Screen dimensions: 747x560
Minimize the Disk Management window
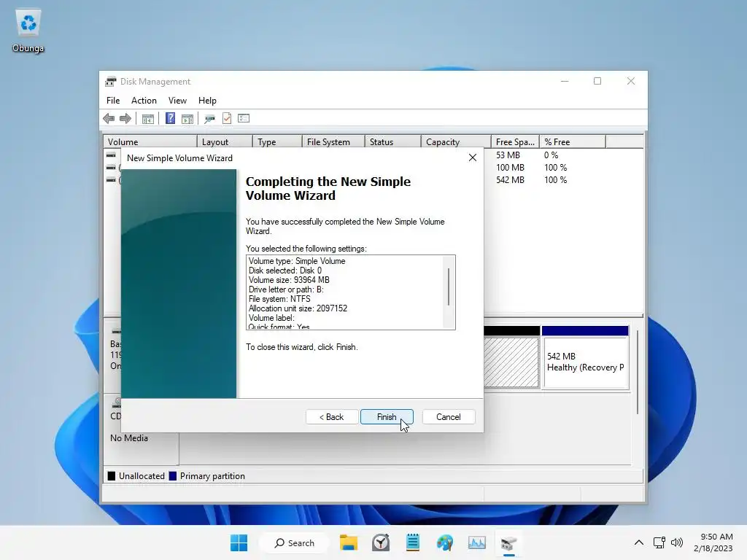pos(565,82)
